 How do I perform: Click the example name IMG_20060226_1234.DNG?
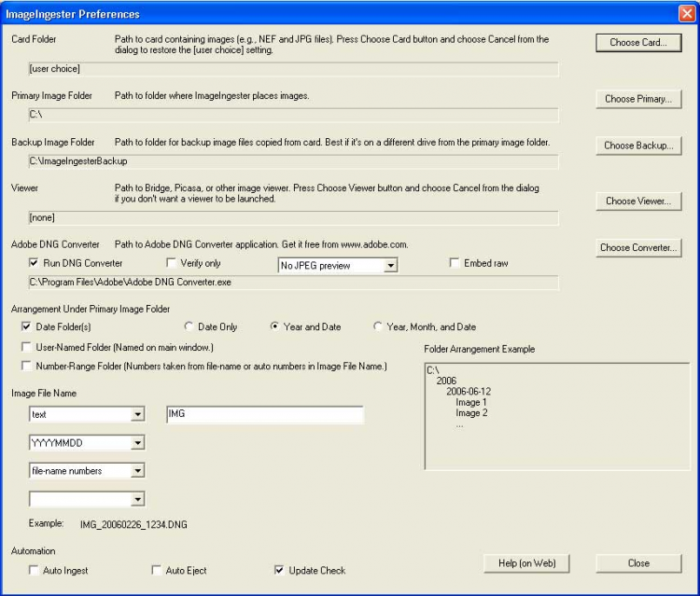pos(133,524)
